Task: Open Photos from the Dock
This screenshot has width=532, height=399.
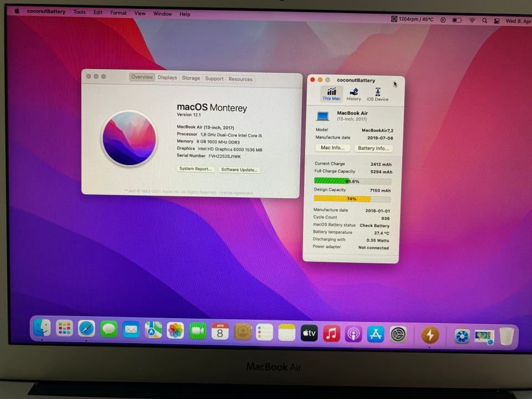Action: tap(176, 330)
